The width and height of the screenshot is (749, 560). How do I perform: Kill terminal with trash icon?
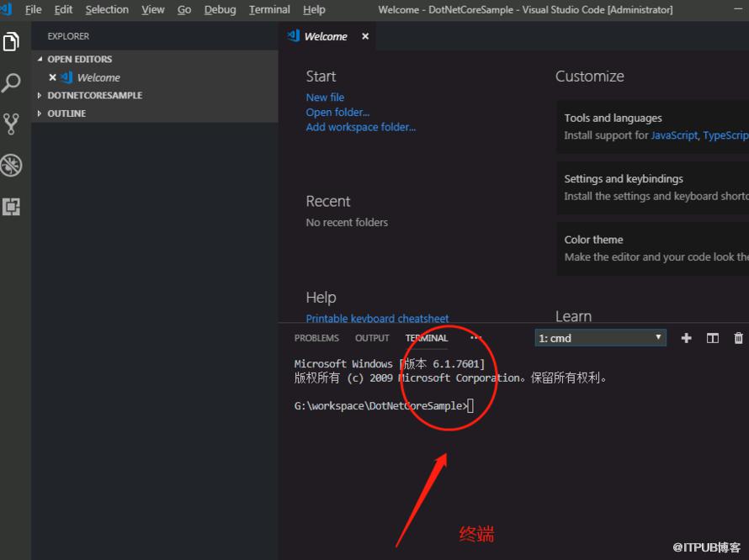[738, 338]
